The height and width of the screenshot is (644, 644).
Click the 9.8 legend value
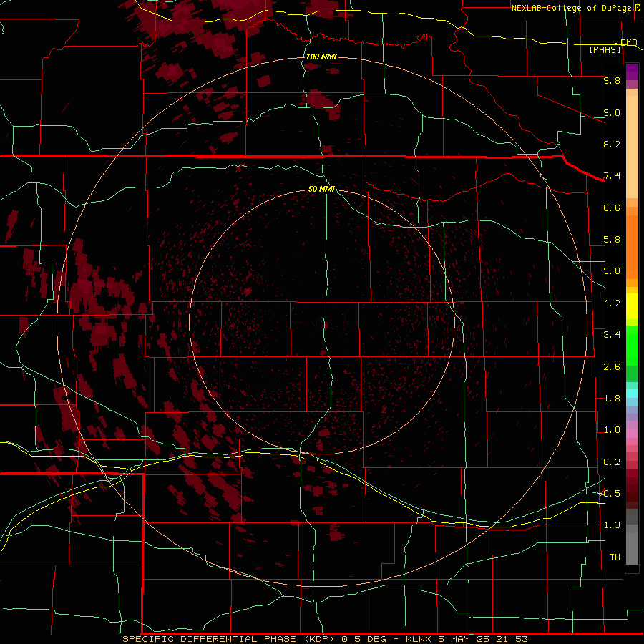pyautogui.click(x=612, y=80)
